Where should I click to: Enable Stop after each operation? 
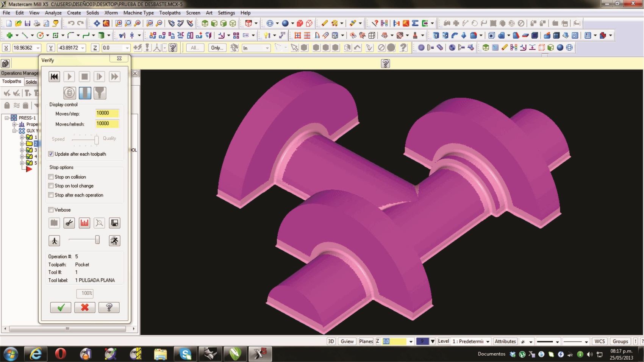pos(51,195)
